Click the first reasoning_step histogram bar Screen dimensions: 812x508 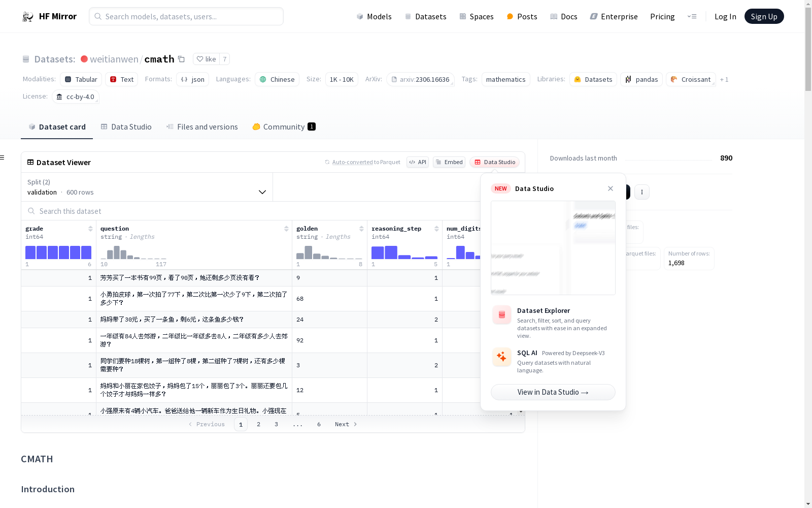(378, 252)
